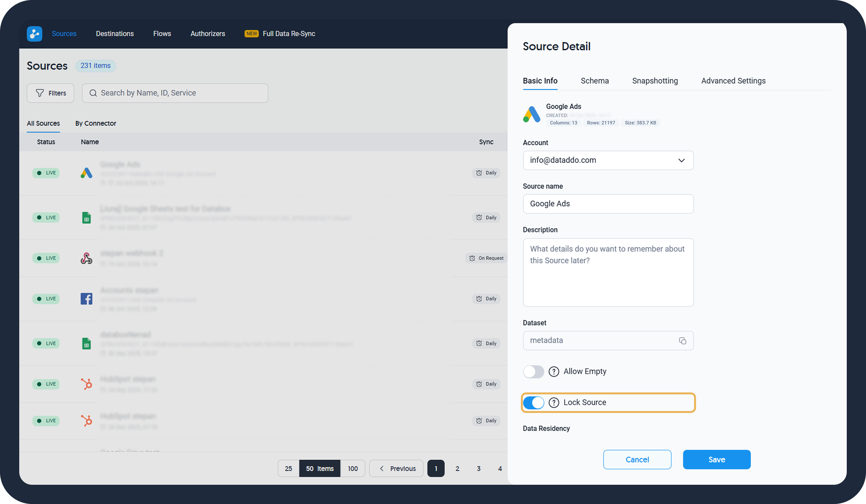The width and height of the screenshot is (866, 504).
Task: Click the Facebook source icon
Action: pos(86,298)
